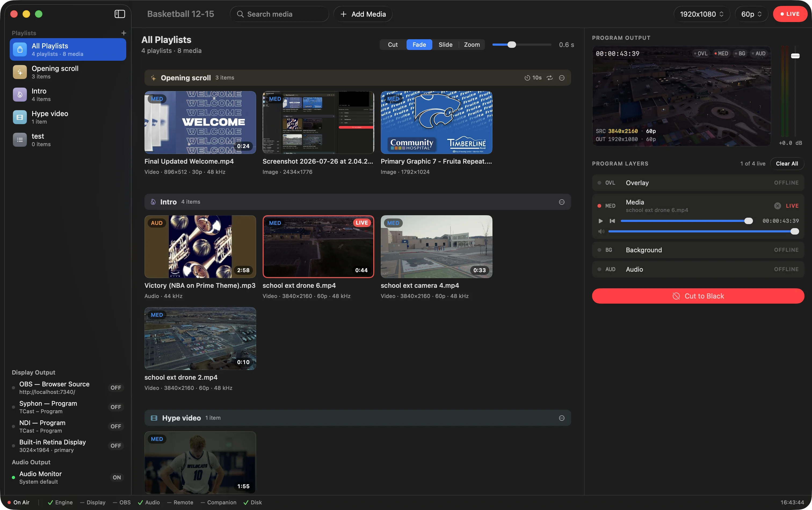Click Clear All in Program Layers
The height and width of the screenshot is (510, 812).
(787, 164)
